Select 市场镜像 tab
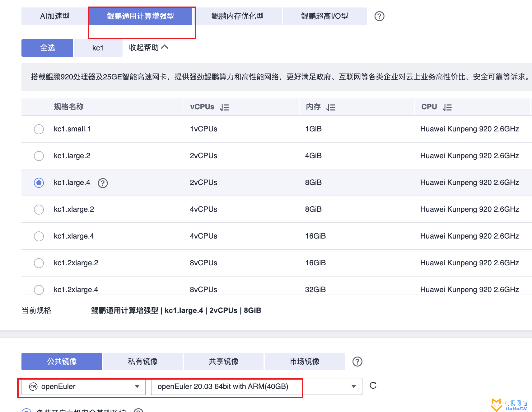The image size is (532, 412). (305, 362)
